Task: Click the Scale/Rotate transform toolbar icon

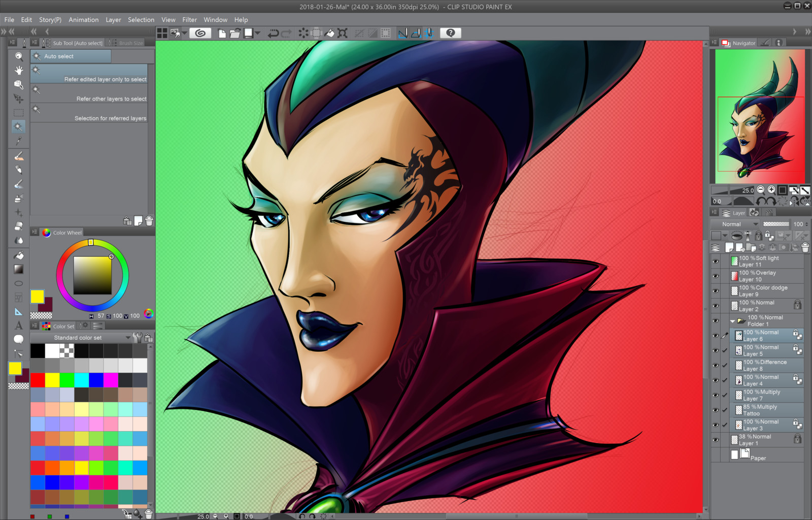Action: [x=343, y=33]
